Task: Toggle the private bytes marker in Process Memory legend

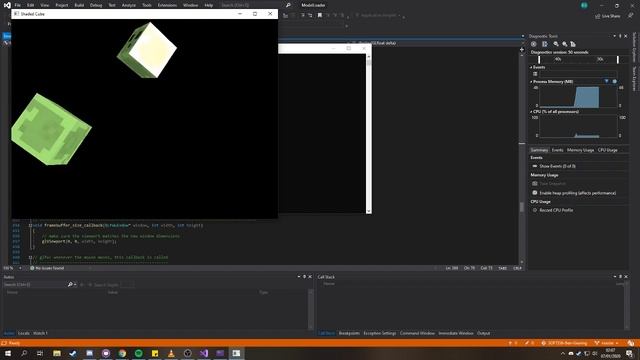Action: click(615, 81)
